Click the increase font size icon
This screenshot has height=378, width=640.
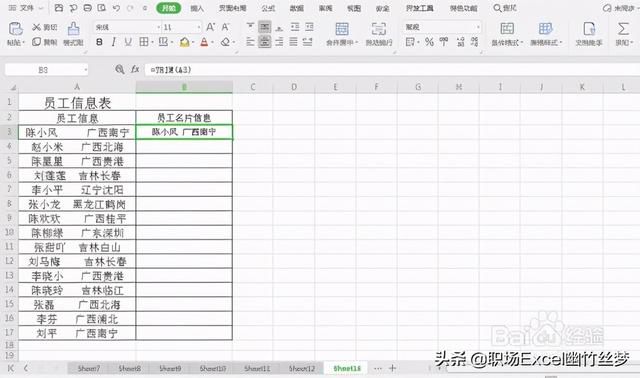click(211, 27)
